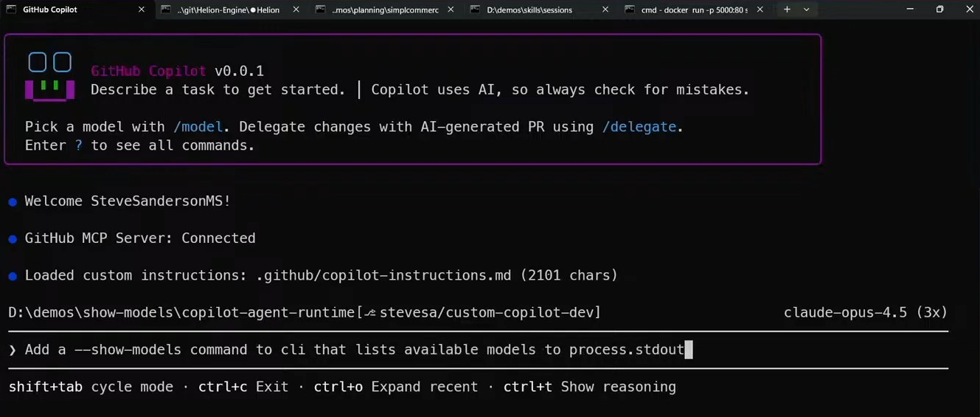This screenshot has height=417, width=980.
Task: Click the ctrl+c Exit hint
Action: point(243,387)
